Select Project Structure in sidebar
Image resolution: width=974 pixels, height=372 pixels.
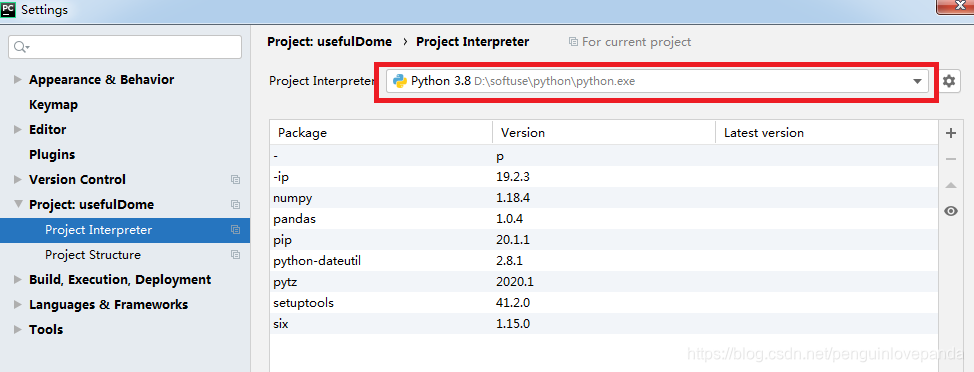[x=93, y=255]
